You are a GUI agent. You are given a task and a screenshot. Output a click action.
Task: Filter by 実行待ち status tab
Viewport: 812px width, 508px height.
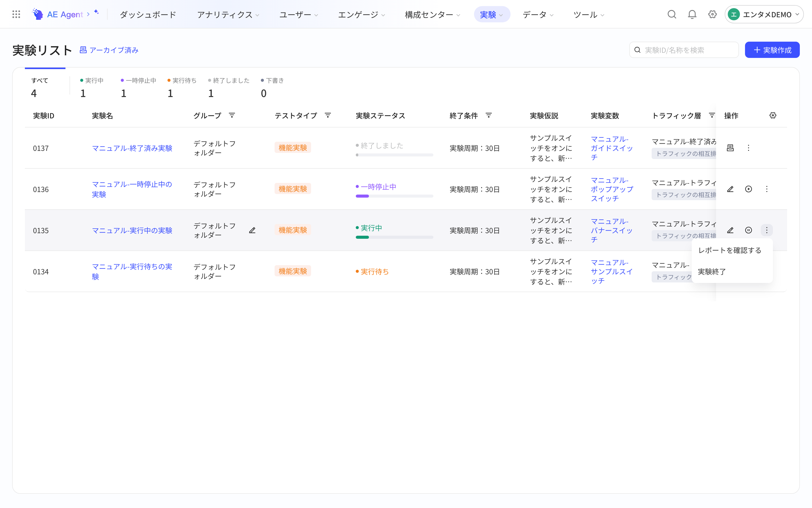[182, 87]
